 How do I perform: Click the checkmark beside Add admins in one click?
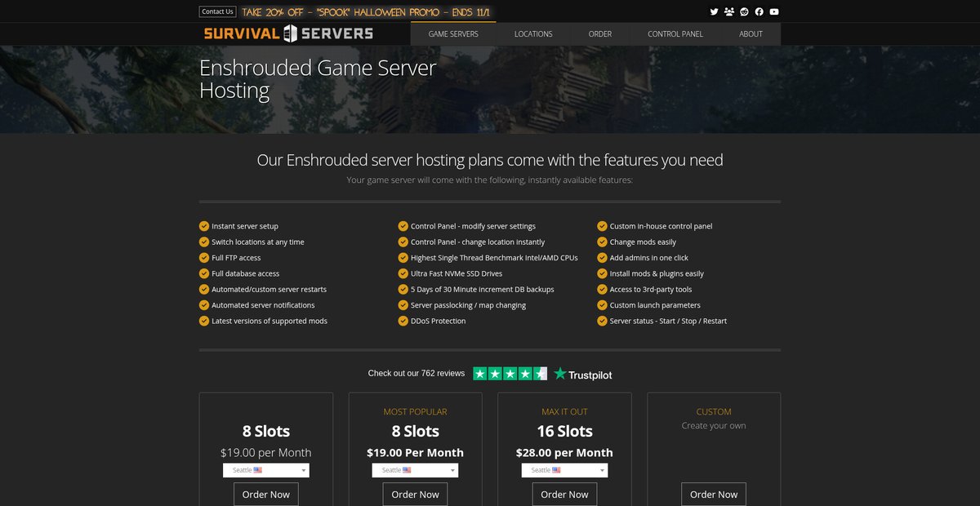603,258
